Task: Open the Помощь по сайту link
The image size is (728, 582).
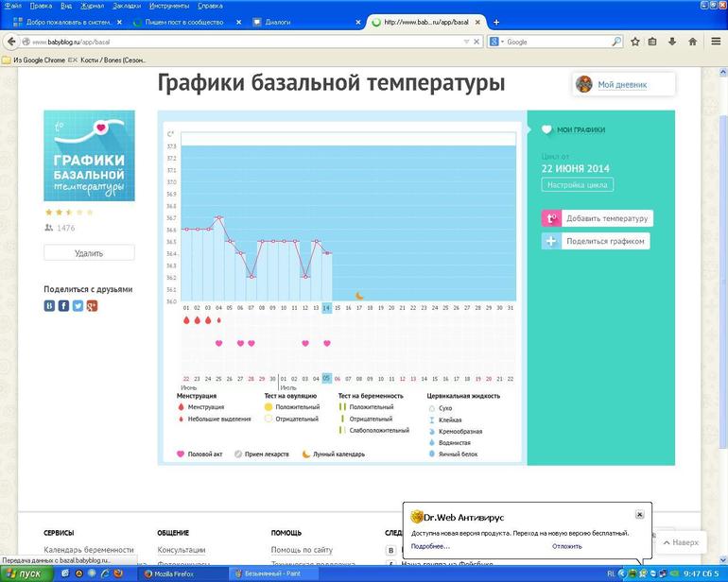Action: tap(302, 550)
